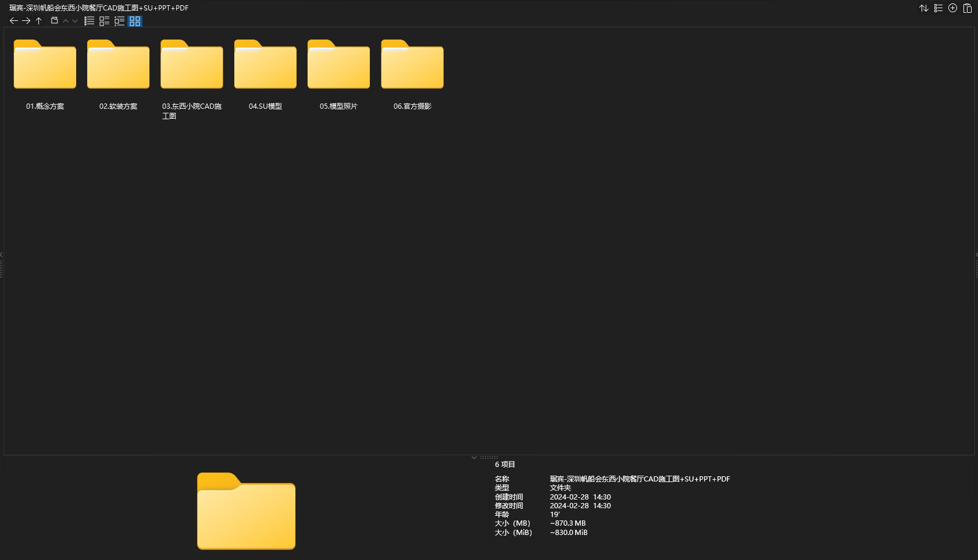This screenshot has width=978, height=560.
Task: Go back with the left arrow
Action: (x=13, y=21)
